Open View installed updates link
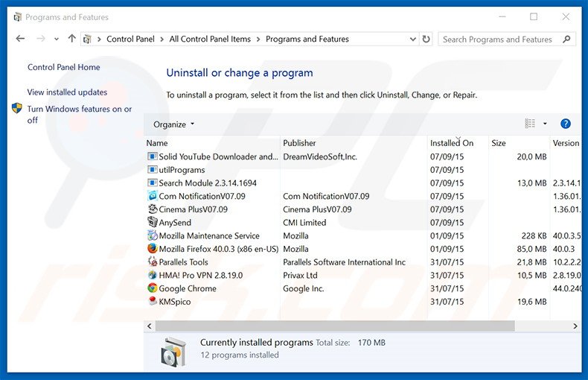The width and height of the screenshot is (588, 380). coord(67,92)
